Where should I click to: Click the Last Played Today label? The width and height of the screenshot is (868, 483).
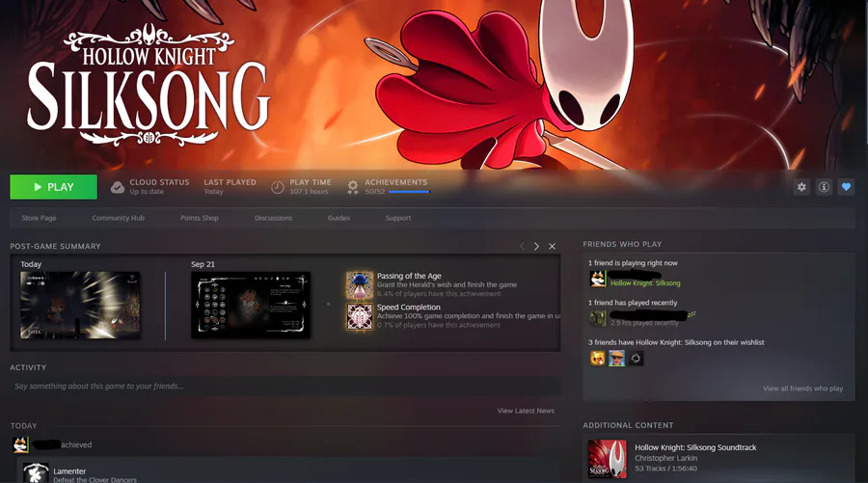pyautogui.click(x=214, y=192)
